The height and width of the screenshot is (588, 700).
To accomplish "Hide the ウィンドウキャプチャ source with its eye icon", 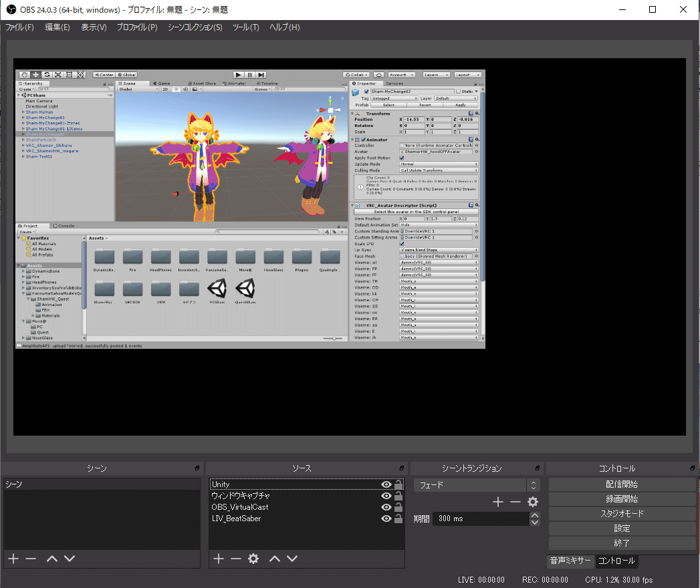I will coord(386,496).
